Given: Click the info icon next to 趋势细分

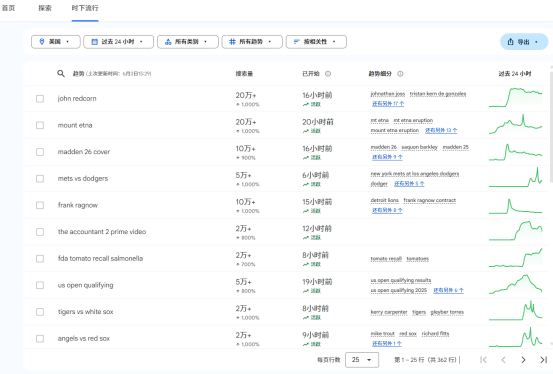Looking at the screenshot, I should (400, 74).
